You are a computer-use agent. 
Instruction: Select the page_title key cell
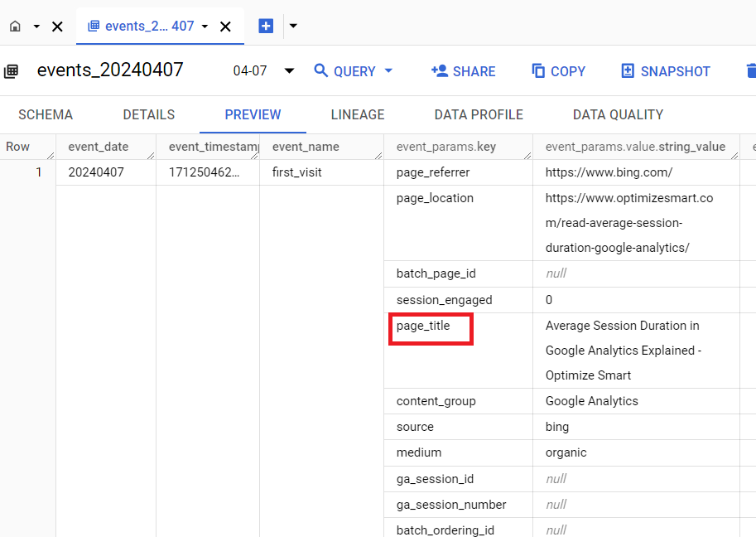(423, 326)
